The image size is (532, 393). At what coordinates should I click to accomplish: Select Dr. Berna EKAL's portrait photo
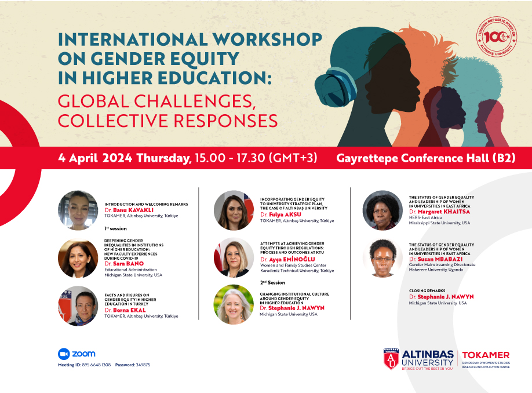pos(78,306)
